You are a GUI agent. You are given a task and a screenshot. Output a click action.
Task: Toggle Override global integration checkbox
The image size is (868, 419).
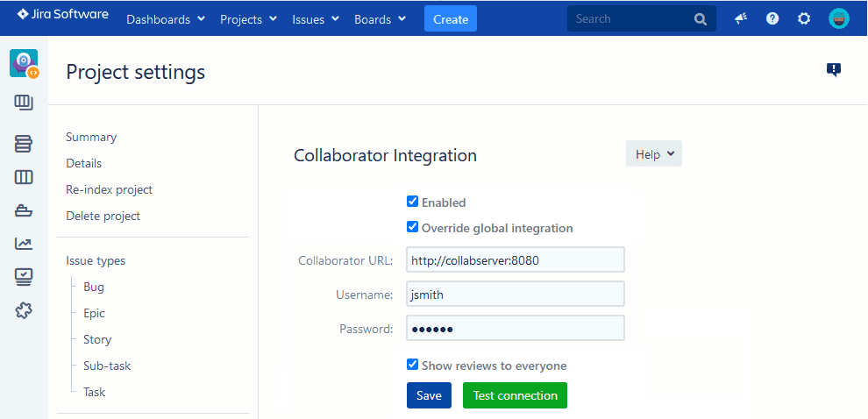coord(413,227)
